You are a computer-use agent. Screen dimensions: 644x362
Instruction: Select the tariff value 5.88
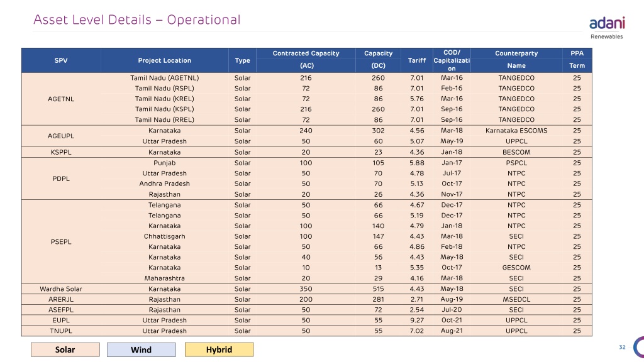416,163
